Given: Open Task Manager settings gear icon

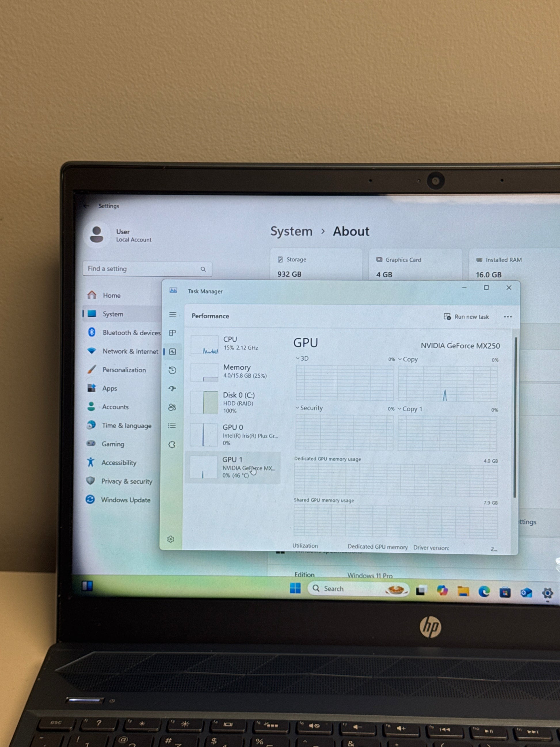Looking at the screenshot, I should click(171, 539).
